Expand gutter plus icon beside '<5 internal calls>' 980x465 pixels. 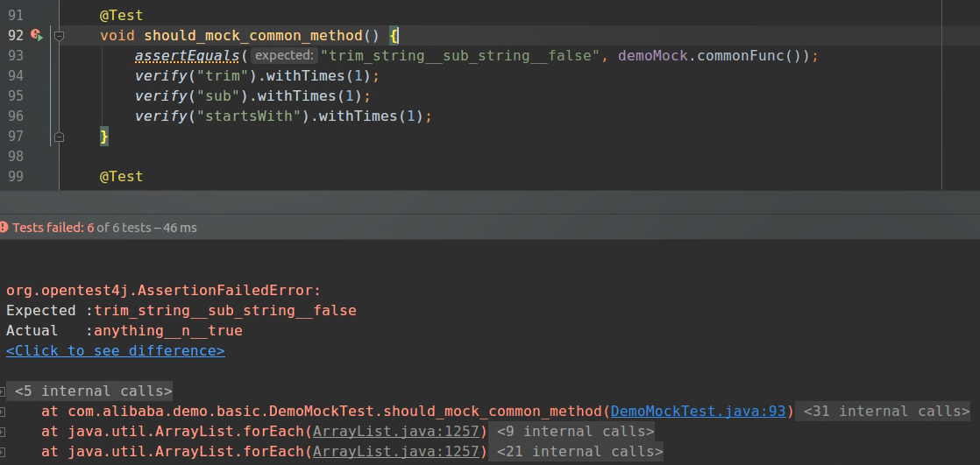coord(3,392)
